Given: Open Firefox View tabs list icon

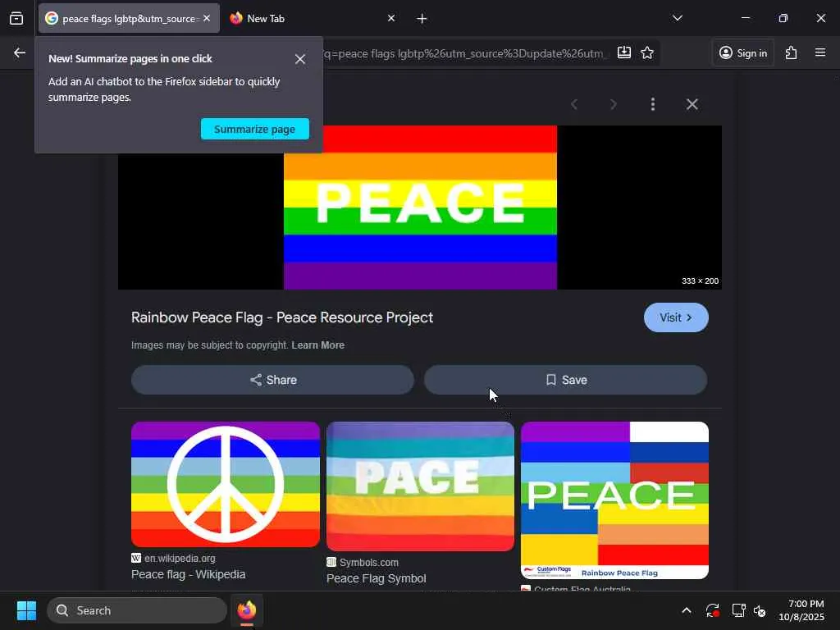Looking at the screenshot, I should click(x=16, y=19).
